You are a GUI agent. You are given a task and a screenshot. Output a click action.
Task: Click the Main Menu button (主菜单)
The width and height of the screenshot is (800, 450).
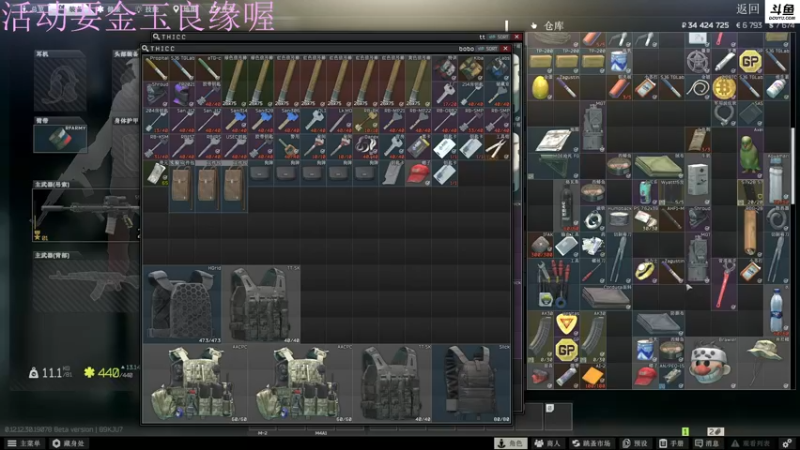coord(23,443)
